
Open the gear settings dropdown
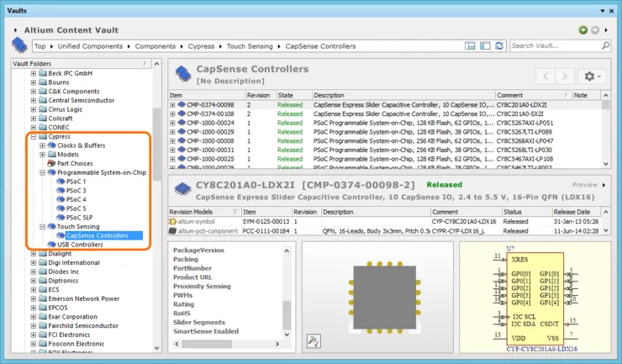pyautogui.click(x=592, y=76)
